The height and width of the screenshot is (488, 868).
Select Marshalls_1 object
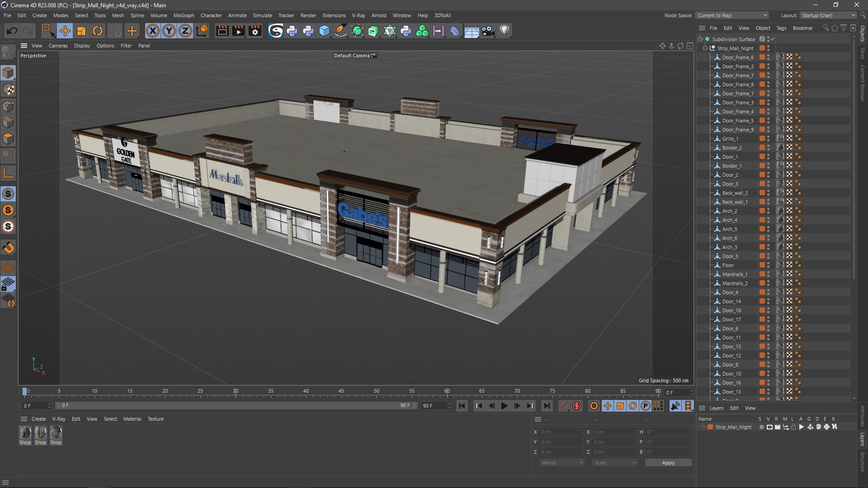(735, 274)
